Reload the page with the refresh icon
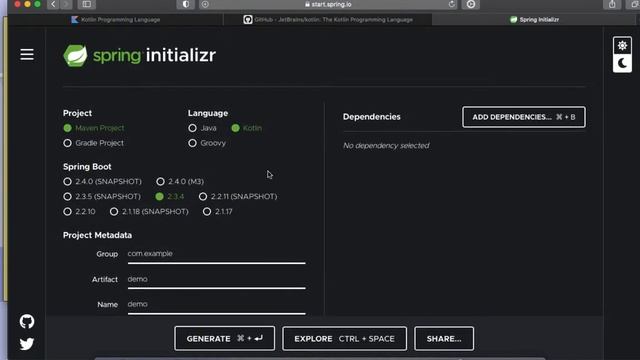Viewport: 640px width, 360px height. (451, 4)
